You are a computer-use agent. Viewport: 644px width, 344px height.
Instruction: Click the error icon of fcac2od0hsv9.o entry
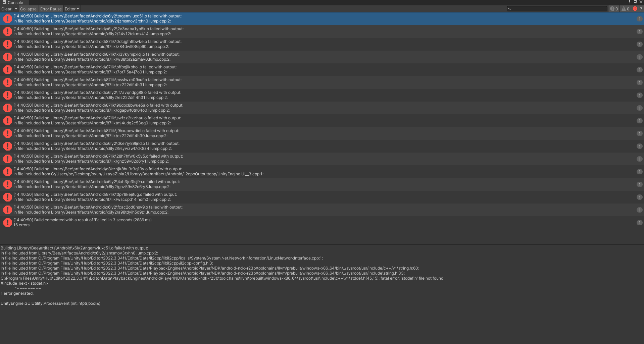[7, 210]
